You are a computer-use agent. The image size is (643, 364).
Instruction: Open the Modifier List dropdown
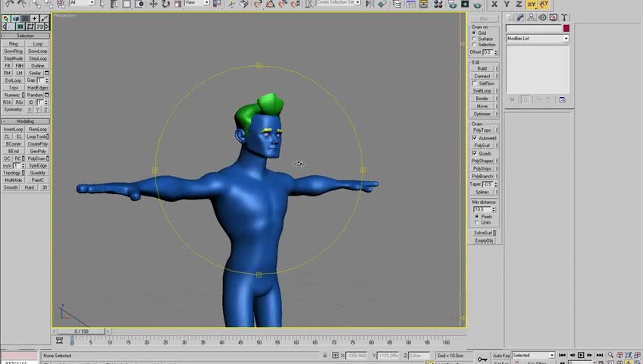[537, 39]
